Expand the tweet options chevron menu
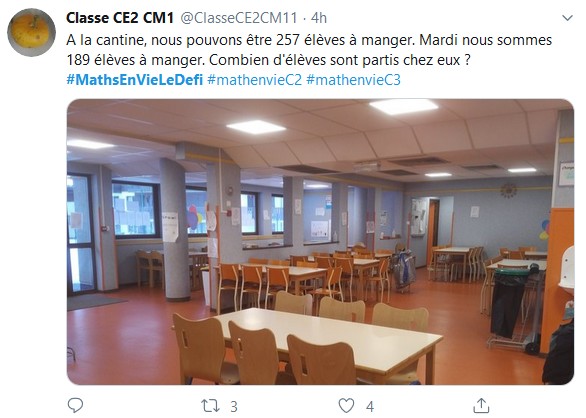 pos(567,18)
